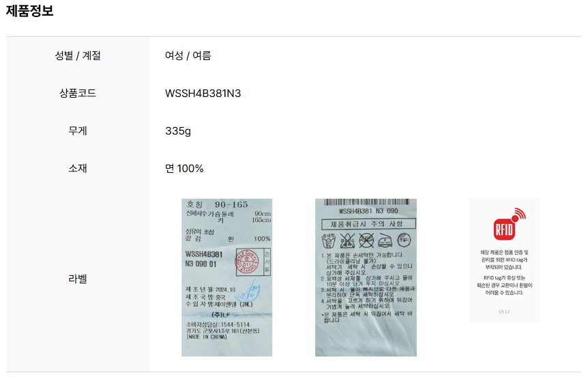Click the 상품코드 row label
Viewport: 588px width, 377px height.
click(78, 93)
